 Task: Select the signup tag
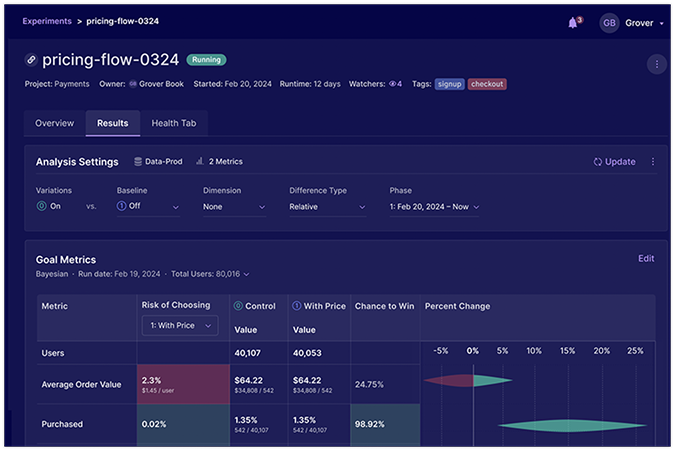point(449,84)
